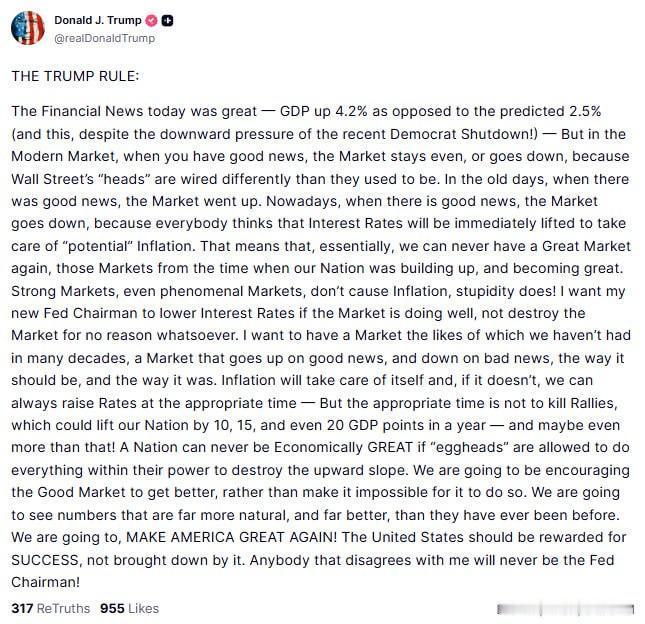Screen dimensions: 645x624
Task: View the 955 Likes list
Action: pos(129,608)
